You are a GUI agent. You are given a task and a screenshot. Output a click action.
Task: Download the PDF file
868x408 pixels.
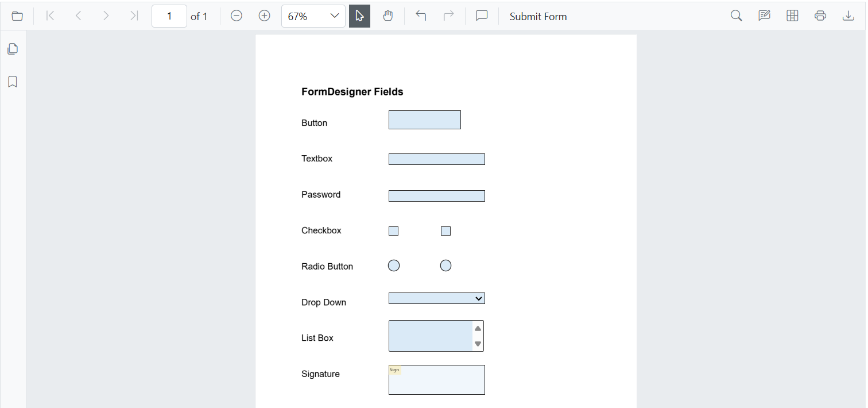tap(848, 16)
